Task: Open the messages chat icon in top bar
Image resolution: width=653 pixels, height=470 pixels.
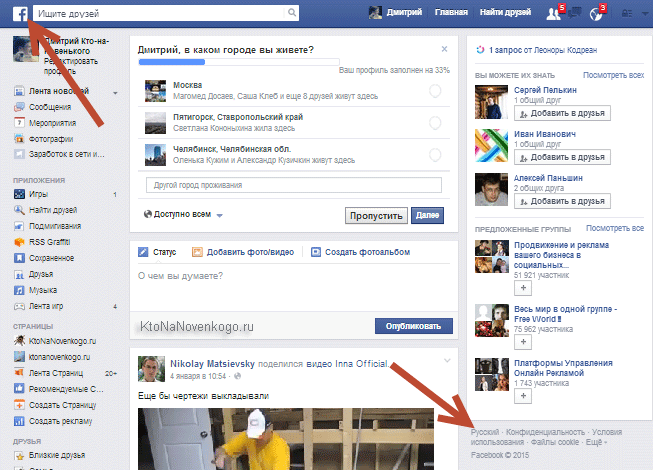Action: click(574, 13)
